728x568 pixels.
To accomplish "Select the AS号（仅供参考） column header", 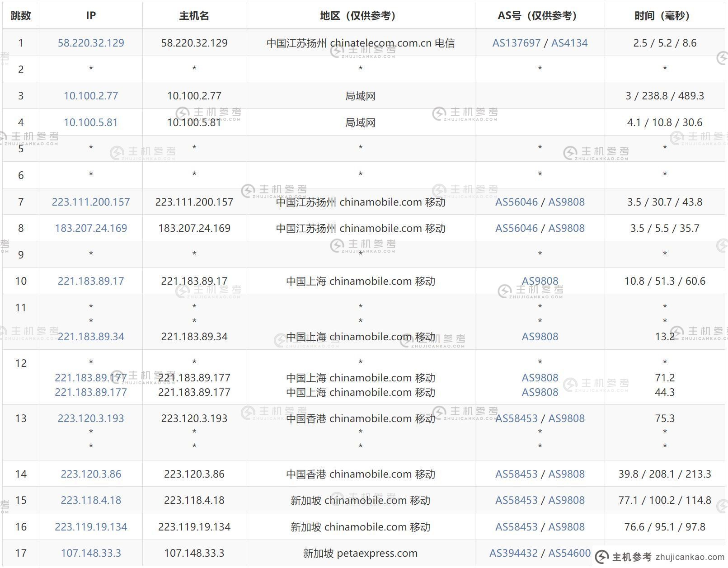I will pyautogui.click(x=540, y=15).
